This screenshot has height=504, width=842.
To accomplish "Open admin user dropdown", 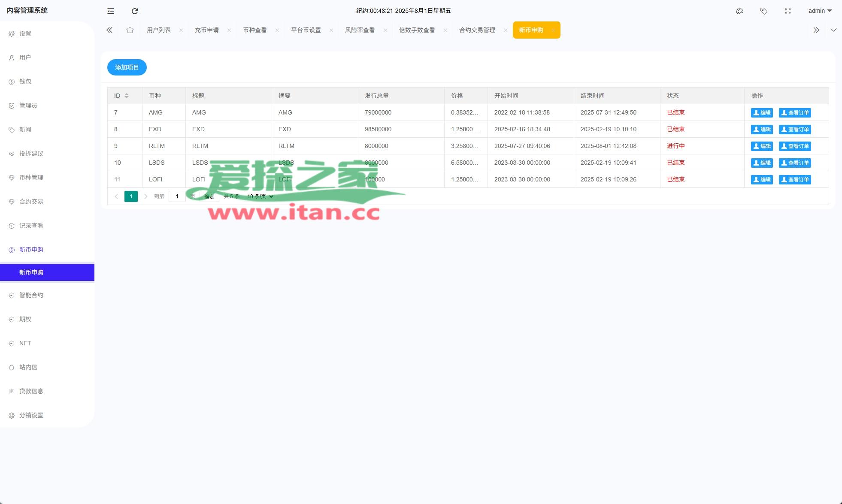I will point(820,11).
